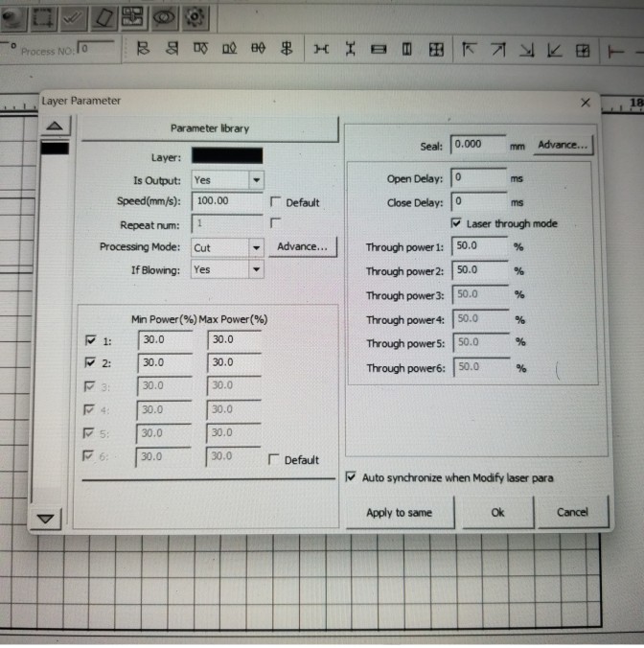Move to bottom-right corner arrow icon
The image size is (644, 648).
(526, 51)
